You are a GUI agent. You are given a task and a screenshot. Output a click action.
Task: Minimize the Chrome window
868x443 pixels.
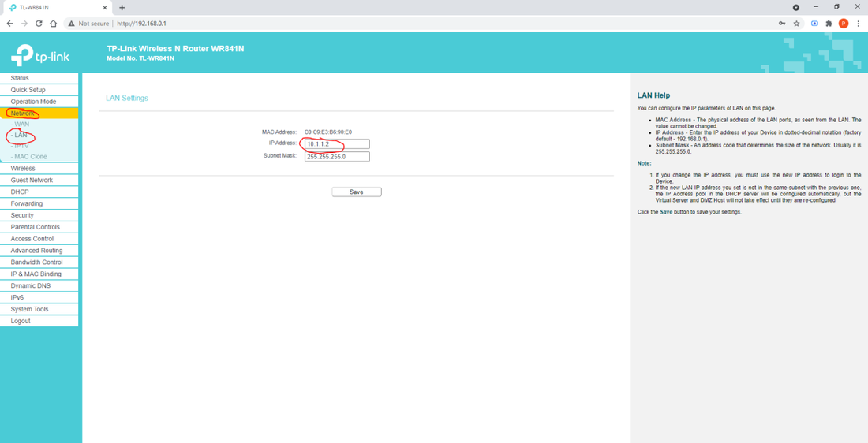pyautogui.click(x=815, y=6)
